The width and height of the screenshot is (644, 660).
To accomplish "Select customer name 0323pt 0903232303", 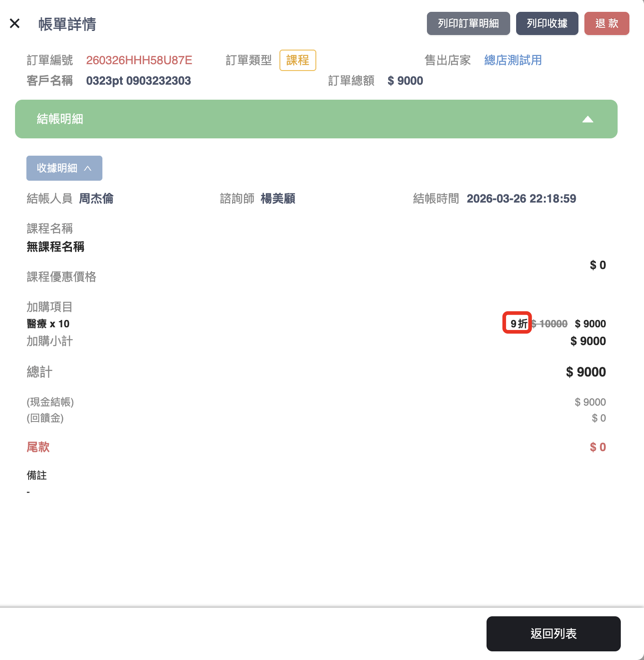I will pos(138,81).
